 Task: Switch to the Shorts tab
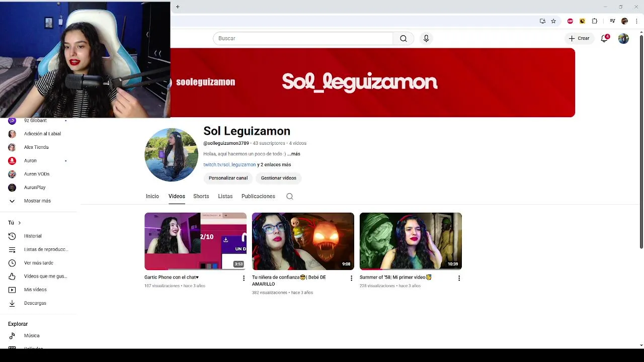pos(201,196)
